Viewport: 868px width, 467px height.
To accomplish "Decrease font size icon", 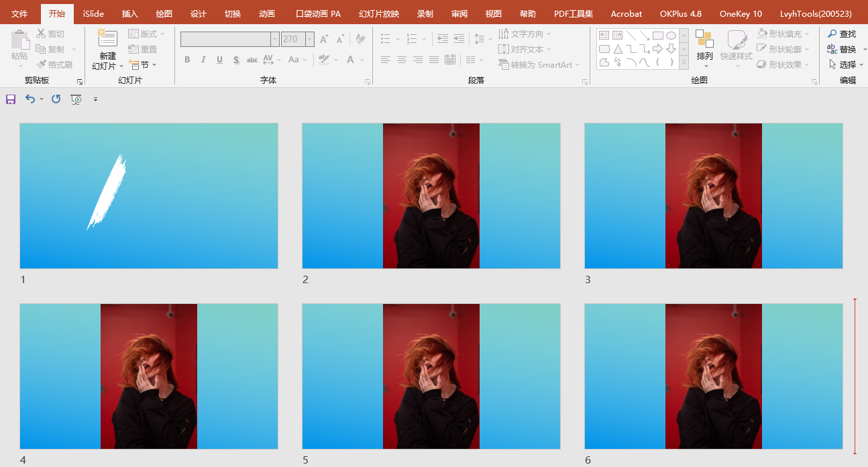I will click(x=340, y=40).
